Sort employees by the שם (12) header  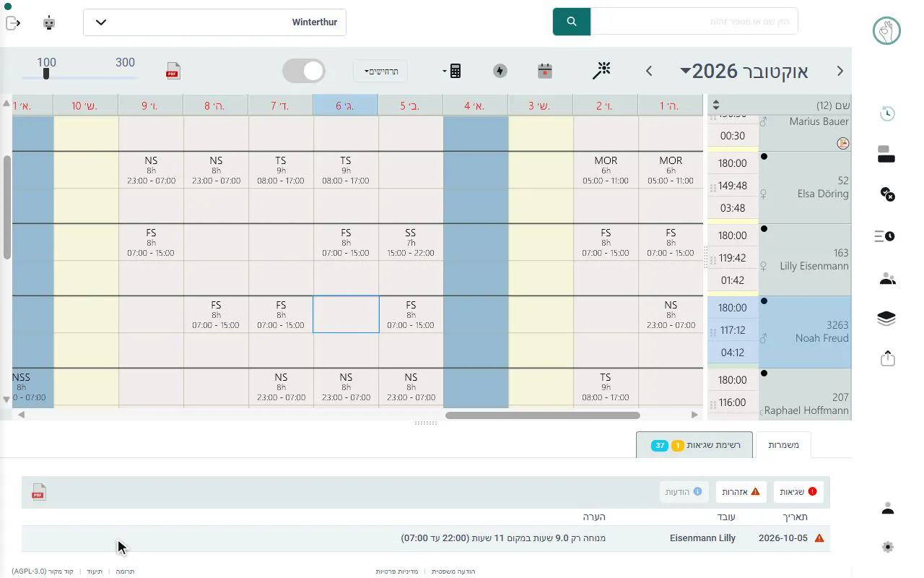(x=780, y=105)
